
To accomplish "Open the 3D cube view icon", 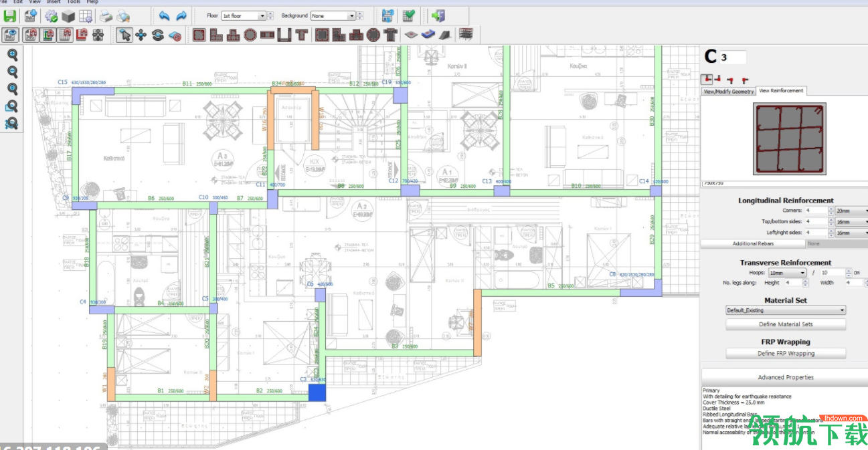I will [x=68, y=15].
